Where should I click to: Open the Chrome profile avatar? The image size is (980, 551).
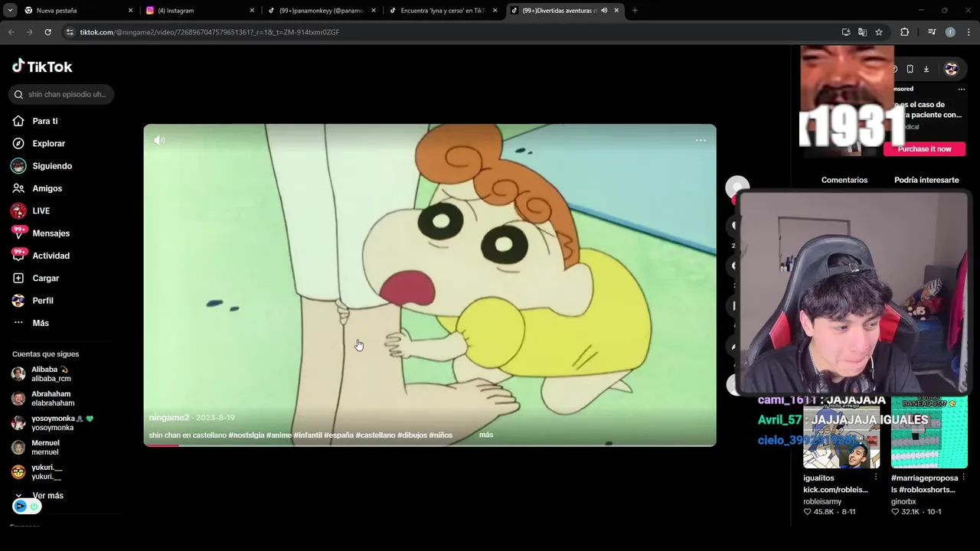point(950,32)
